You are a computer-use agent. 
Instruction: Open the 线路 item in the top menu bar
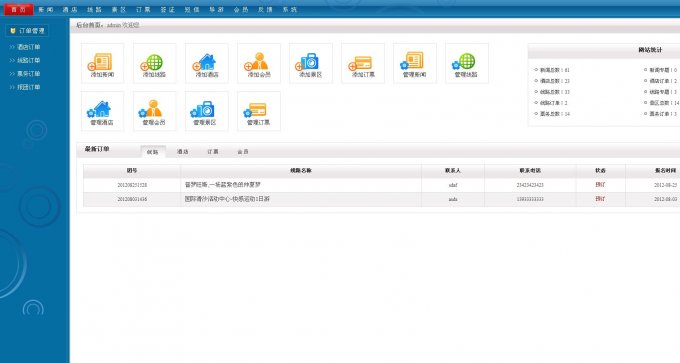pos(94,9)
